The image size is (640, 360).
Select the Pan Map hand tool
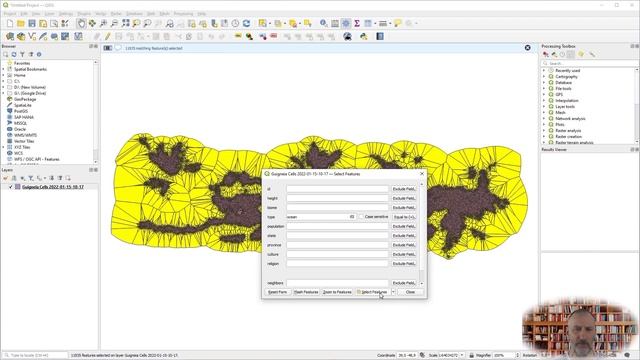[81, 24]
